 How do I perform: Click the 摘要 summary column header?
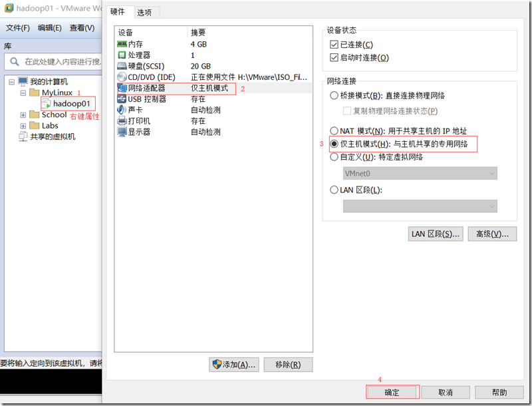coord(249,32)
